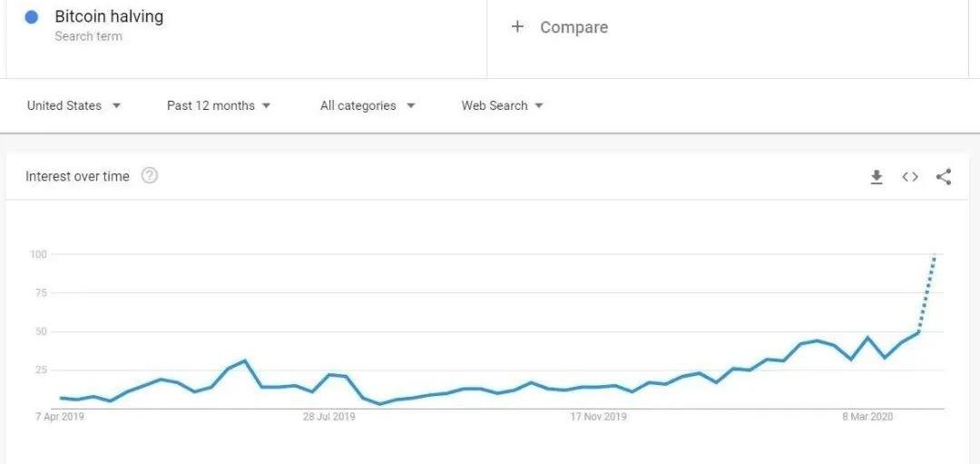Add a Compare search term
980x464 pixels.
click(x=573, y=27)
